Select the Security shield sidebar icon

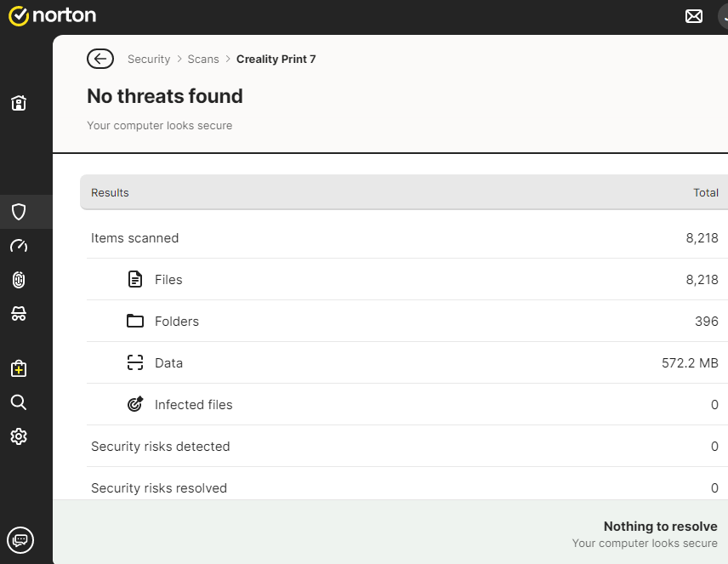coord(19,212)
